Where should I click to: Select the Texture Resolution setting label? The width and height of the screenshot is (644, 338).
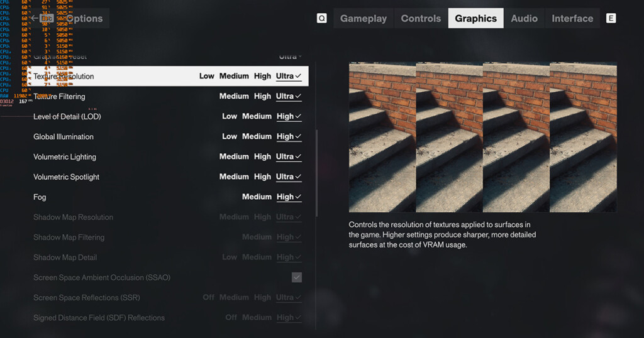(x=64, y=76)
